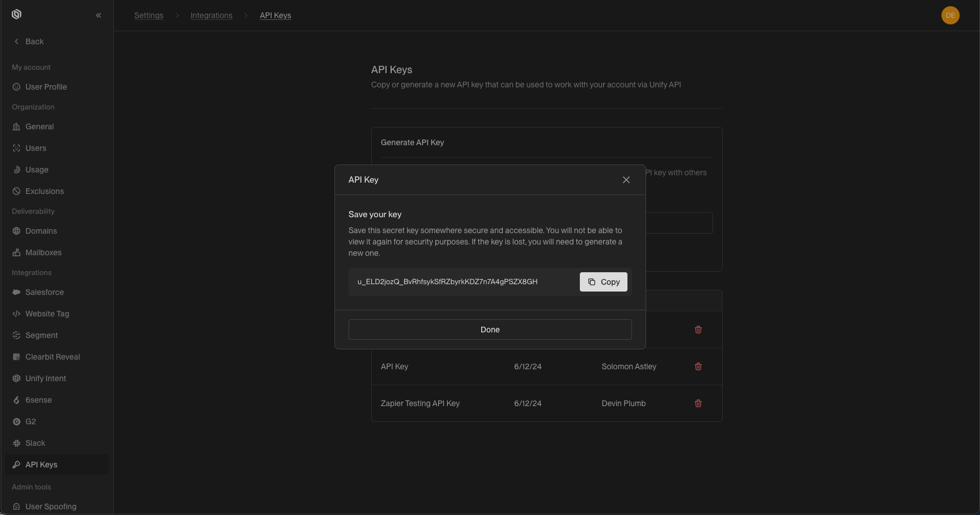980x515 pixels.
Task: Open the DE account avatar menu
Action: tap(950, 15)
